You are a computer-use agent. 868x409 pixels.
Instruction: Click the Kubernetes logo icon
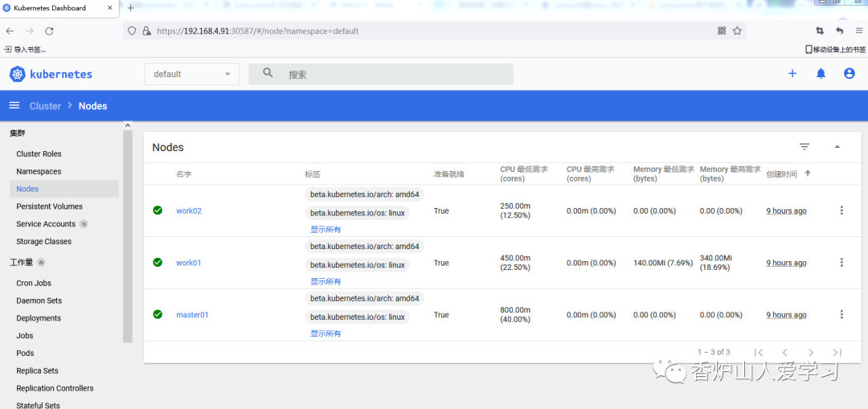18,74
